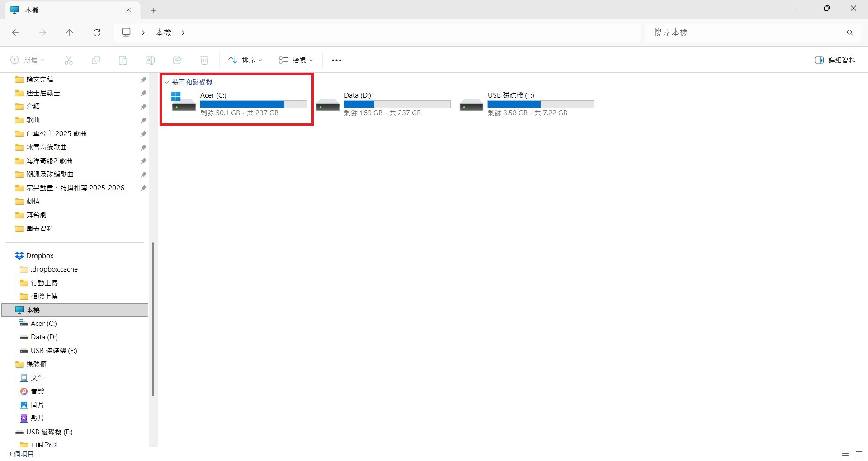Click the Delete trash icon
Viewport: 868px width, 461px height.
click(204, 60)
